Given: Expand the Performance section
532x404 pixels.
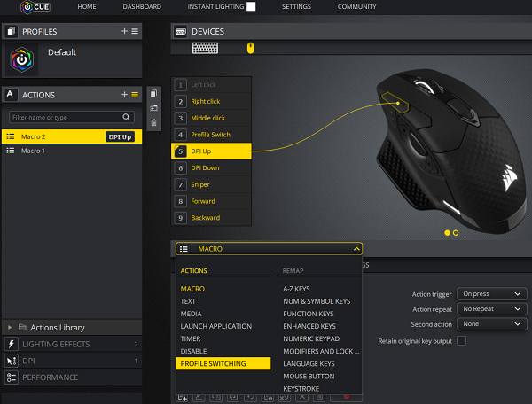Looking at the screenshot, I should pyautogui.click(x=72, y=377).
